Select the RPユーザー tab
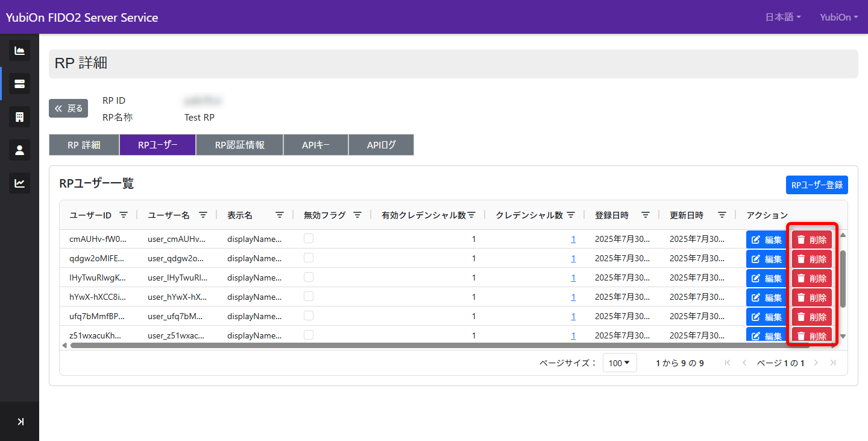The image size is (868, 441). click(x=158, y=145)
